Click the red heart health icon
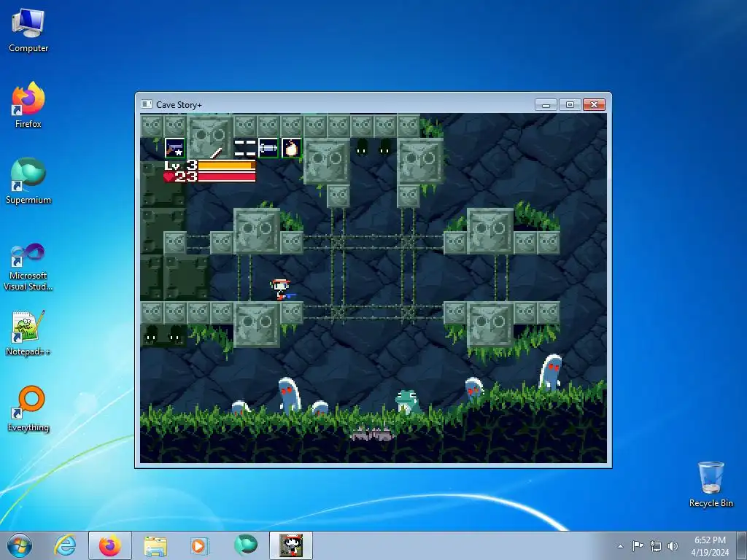The width and height of the screenshot is (747, 560). click(169, 177)
